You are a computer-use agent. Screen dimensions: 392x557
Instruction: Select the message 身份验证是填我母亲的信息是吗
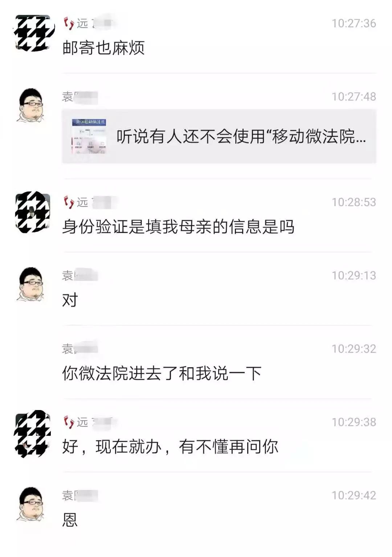click(x=178, y=227)
